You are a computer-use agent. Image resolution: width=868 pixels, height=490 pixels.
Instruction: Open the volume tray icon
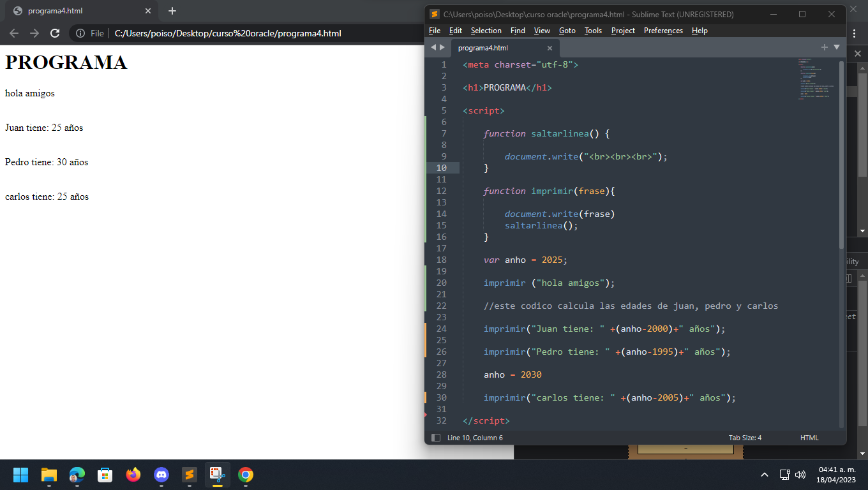pos(800,475)
